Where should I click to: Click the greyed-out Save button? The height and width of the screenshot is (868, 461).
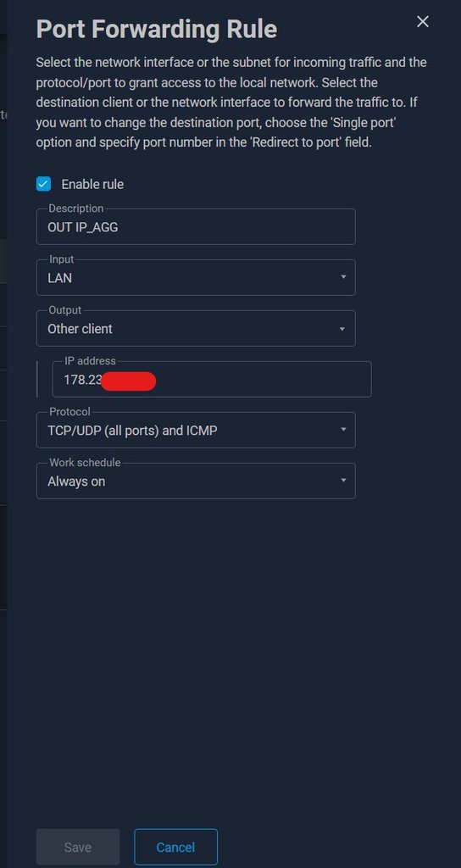(x=78, y=847)
